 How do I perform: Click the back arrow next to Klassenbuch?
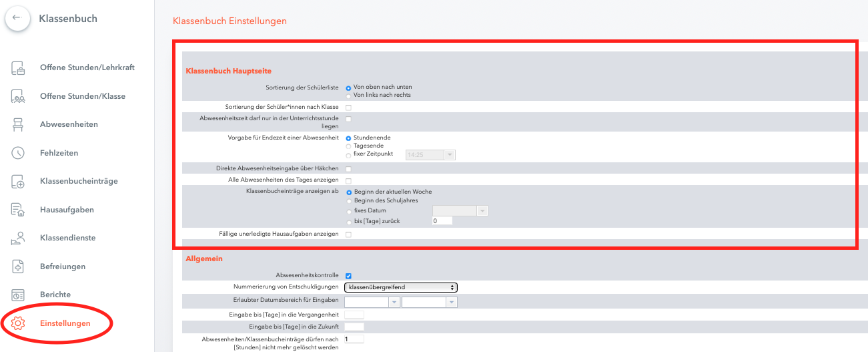(17, 18)
